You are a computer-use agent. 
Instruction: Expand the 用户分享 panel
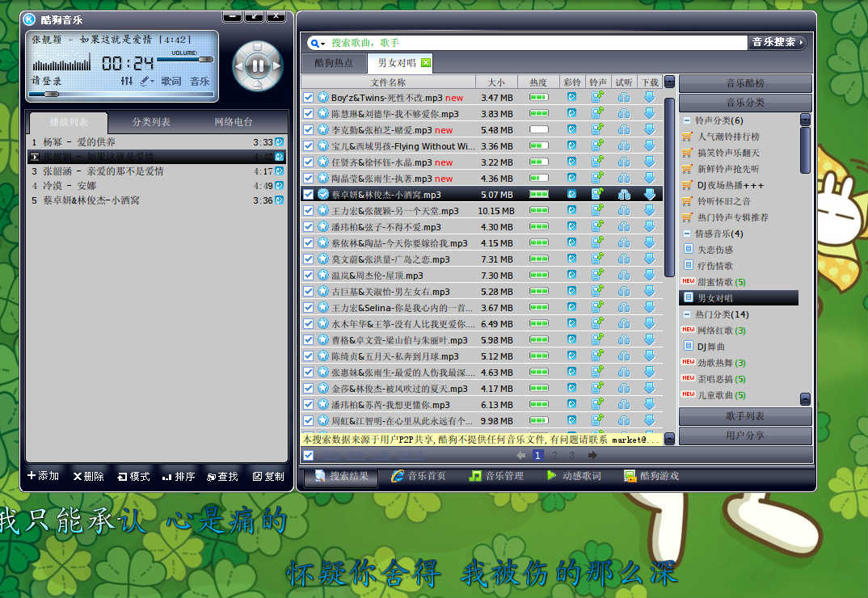(745, 436)
